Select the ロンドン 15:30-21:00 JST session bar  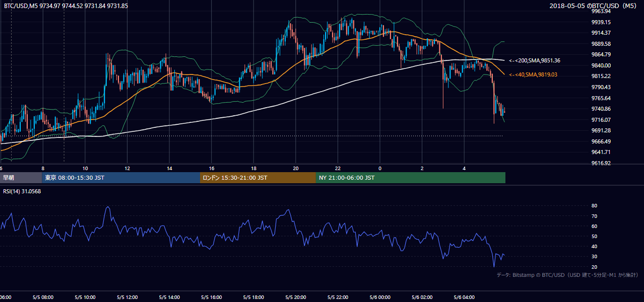coord(258,178)
